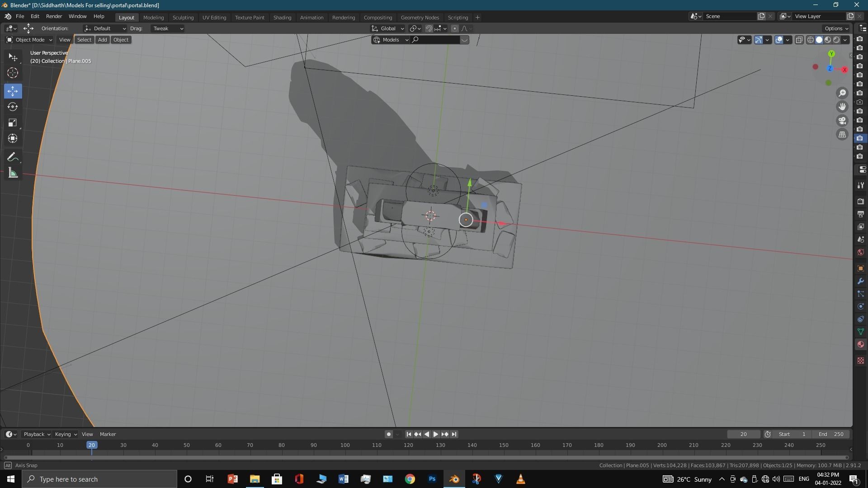Toggle show gizmos button
868x488 pixels.
[x=759, y=40]
